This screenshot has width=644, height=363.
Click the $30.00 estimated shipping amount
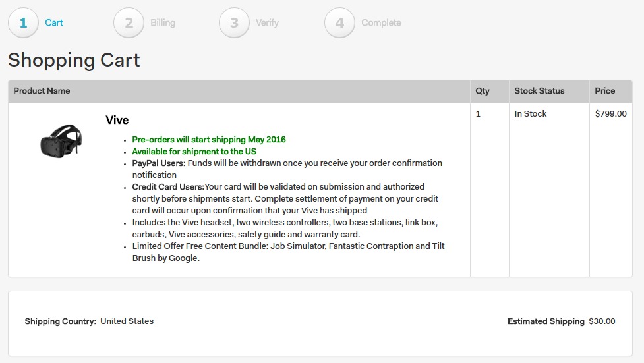pyautogui.click(x=602, y=321)
